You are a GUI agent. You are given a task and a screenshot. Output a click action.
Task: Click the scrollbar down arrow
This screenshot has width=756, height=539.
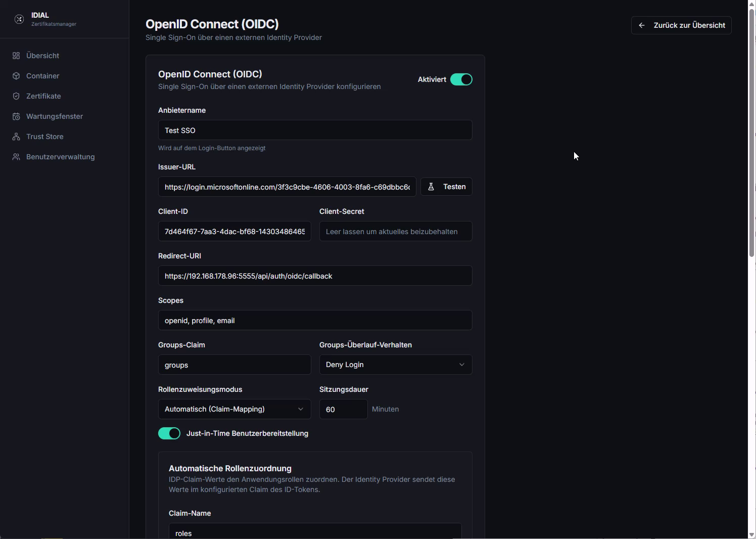click(x=751, y=534)
